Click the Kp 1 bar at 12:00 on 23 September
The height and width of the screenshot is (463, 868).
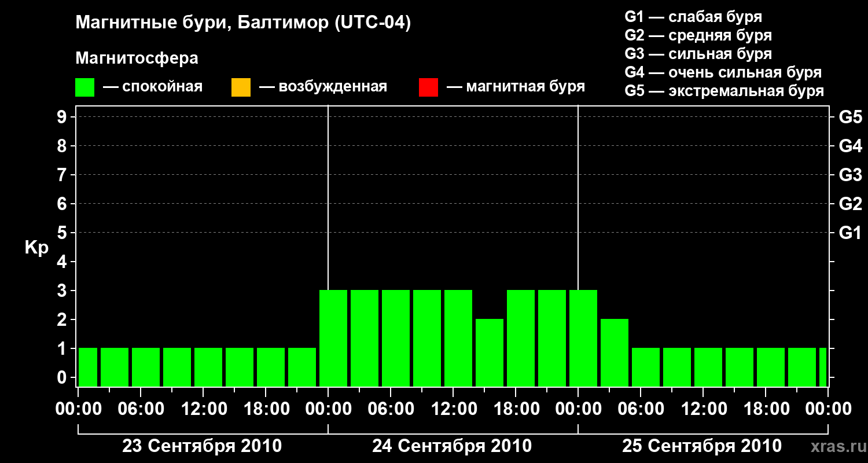click(208, 367)
